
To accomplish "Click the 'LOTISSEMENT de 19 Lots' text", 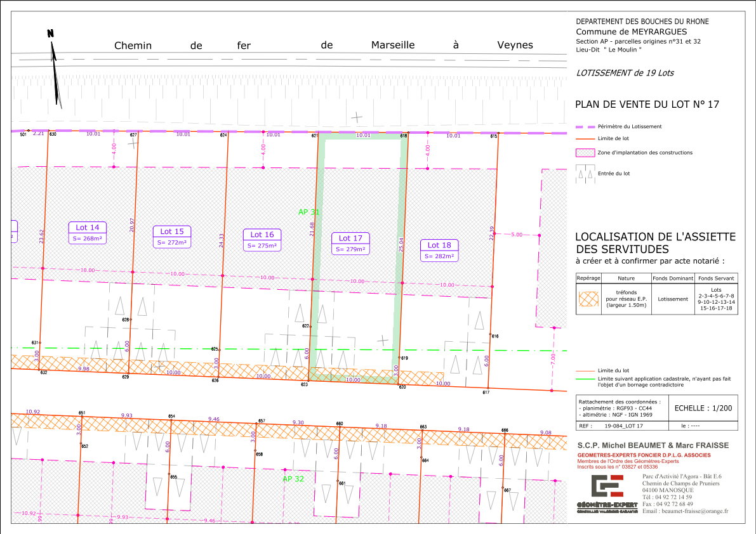I will pyautogui.click(x=625, y=73).
